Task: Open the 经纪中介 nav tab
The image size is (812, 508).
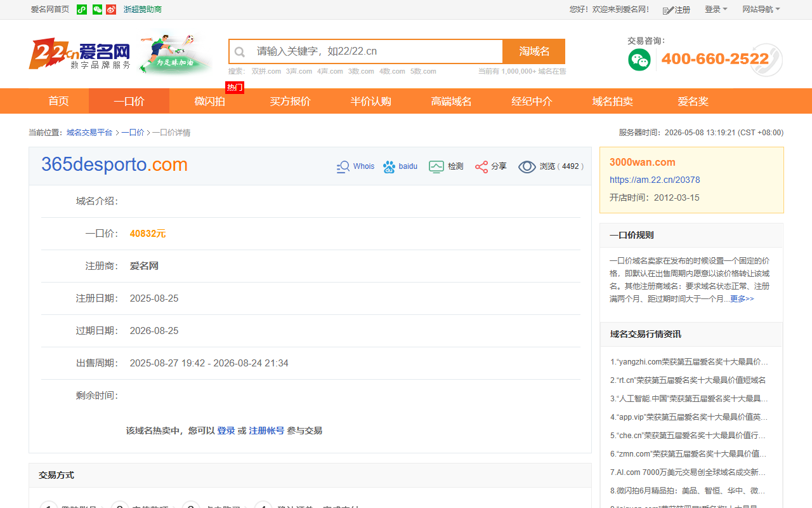Action: coord(532,101)
